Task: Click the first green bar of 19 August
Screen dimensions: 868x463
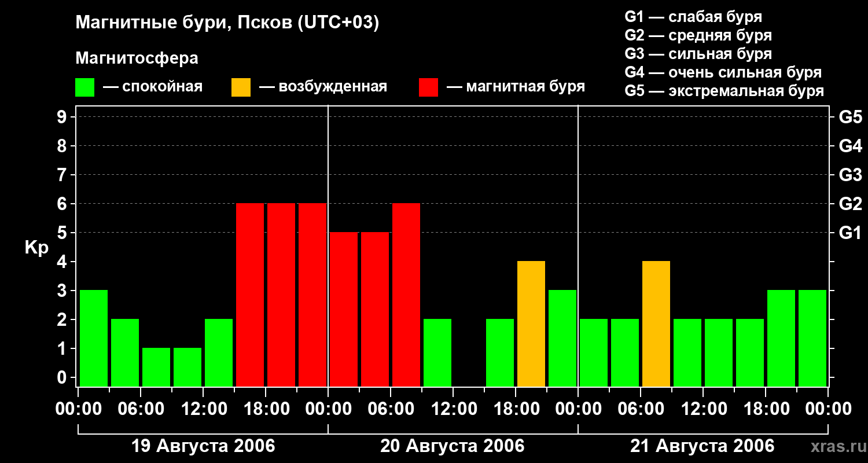Action: pos(94,339)
